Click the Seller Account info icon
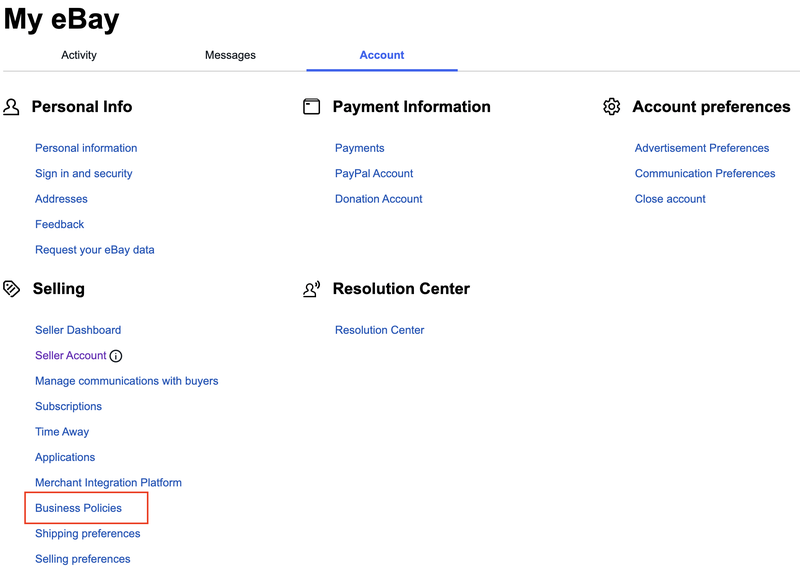Viewport: 800px width, 577px height. click(x=116, y=356)
